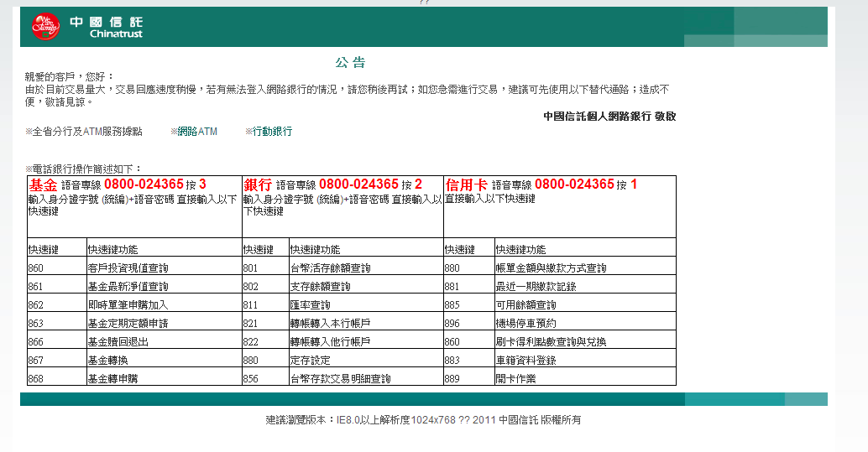Image resolution: width=868 pixels, height=452 pixels.
Task: Click the 台幣活存餘額查詢 table cell
Action: pos(330,268)
